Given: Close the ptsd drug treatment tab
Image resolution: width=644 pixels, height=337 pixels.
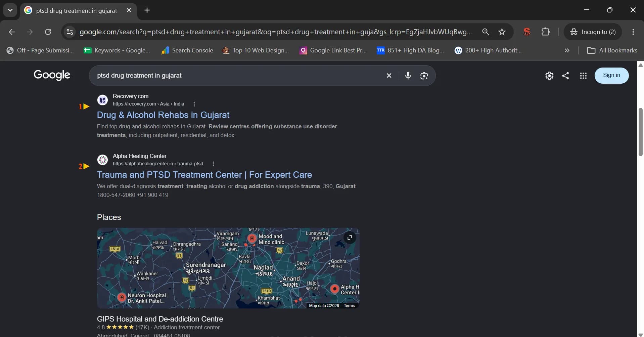Looking at the screenshot, I should [x=129, y=10].
